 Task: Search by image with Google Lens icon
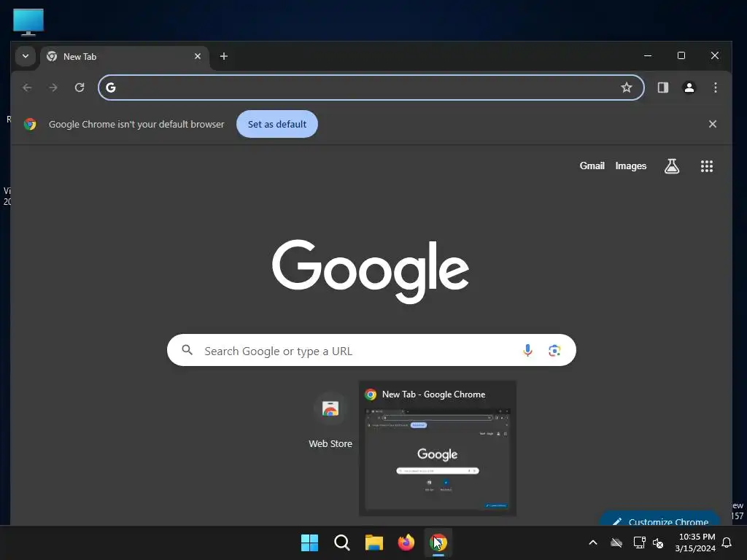pyautogui.click(x=554, y=351)
